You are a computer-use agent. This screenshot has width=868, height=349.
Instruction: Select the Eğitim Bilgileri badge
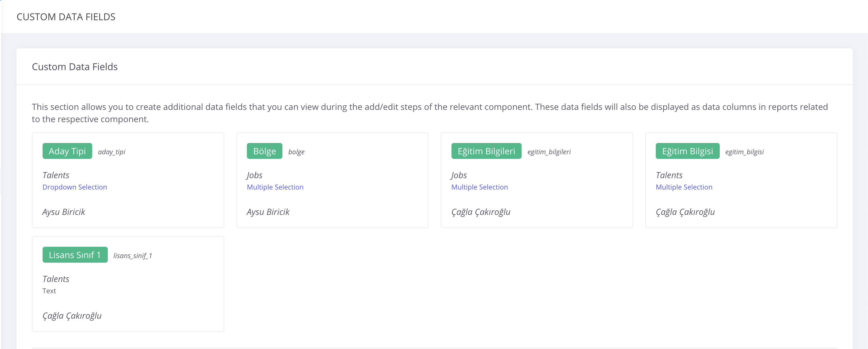coord(486,151)
